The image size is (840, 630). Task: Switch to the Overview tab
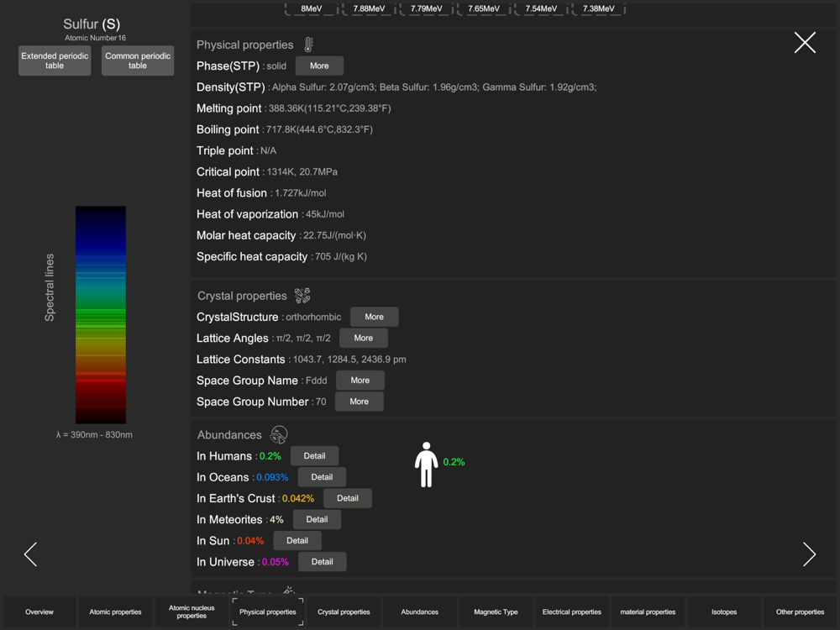click(x=39, y=612)
